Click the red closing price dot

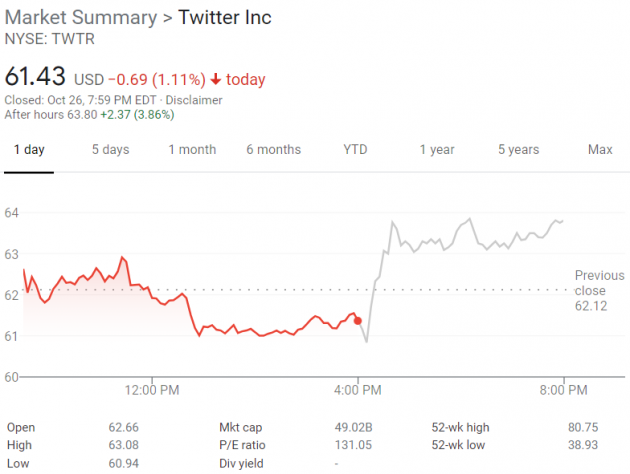coord(358,320)
